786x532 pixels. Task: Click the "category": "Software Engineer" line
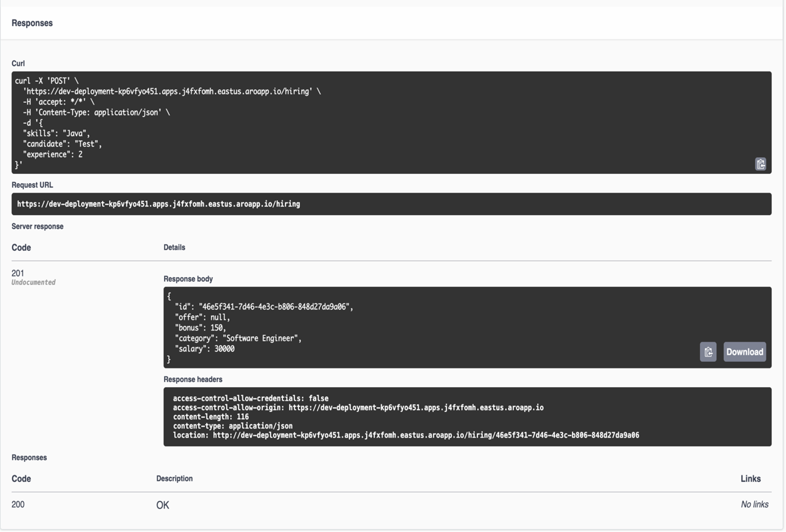click(238, 338)
